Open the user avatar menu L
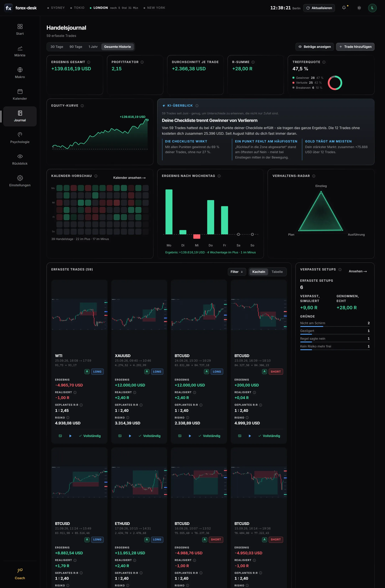Screen dimensions: 385x588 tap(372, 8)
